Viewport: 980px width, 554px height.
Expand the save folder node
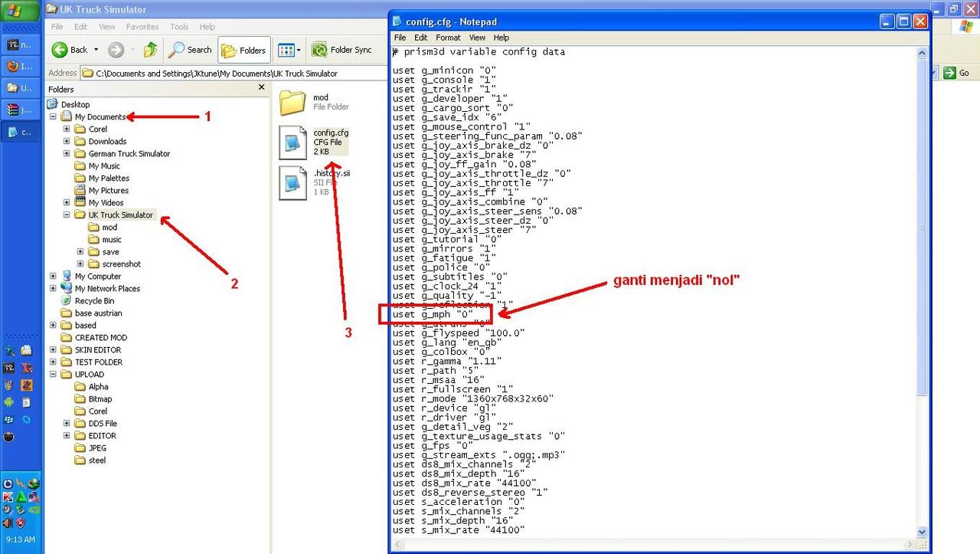80,252
